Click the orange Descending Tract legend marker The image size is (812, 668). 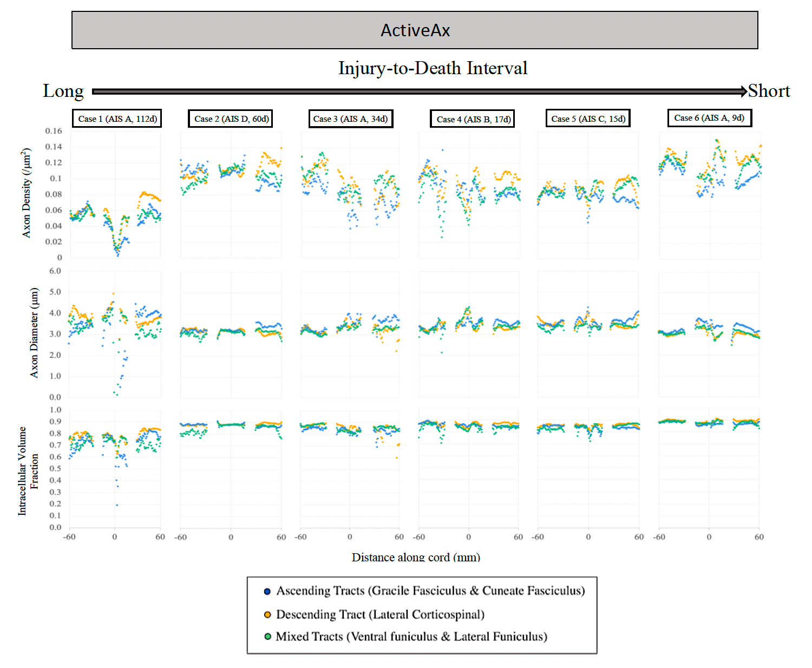(x=267, y=615)
